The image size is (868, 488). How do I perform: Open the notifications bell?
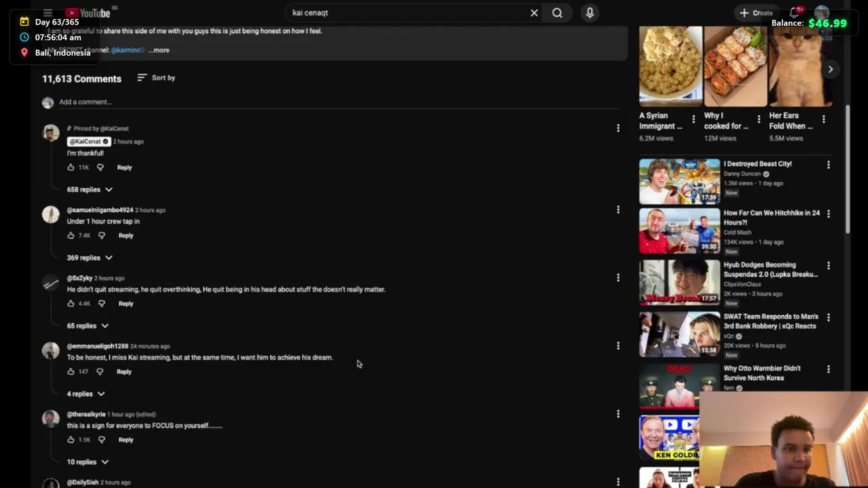click(794, 13)
